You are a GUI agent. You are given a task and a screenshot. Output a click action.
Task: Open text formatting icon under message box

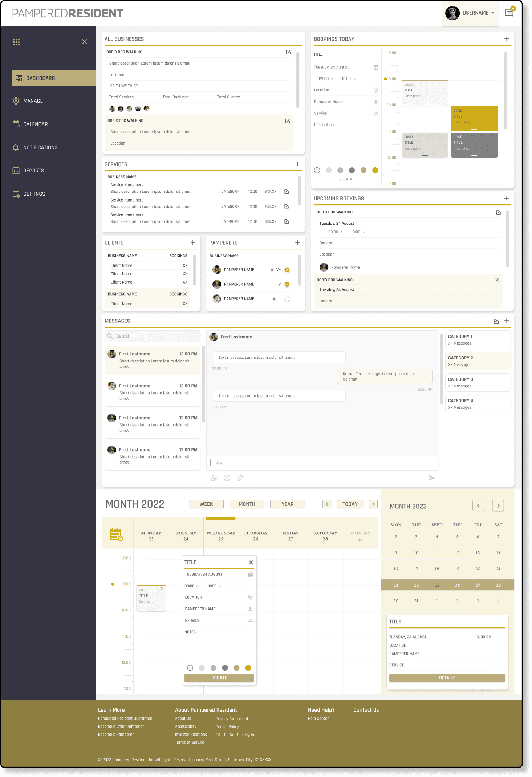[x=214, y=478]
